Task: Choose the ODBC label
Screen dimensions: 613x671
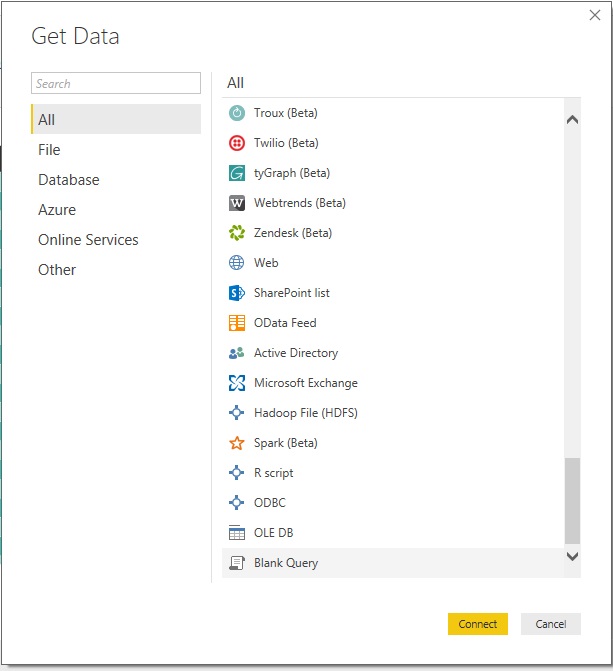Action: tap(270, 502)
